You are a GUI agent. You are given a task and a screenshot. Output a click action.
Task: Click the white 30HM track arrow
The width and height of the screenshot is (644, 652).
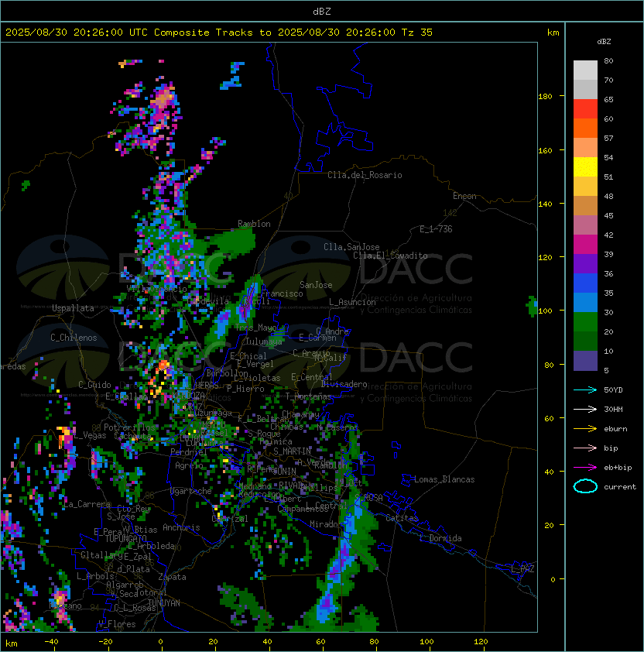pos(585,409)
